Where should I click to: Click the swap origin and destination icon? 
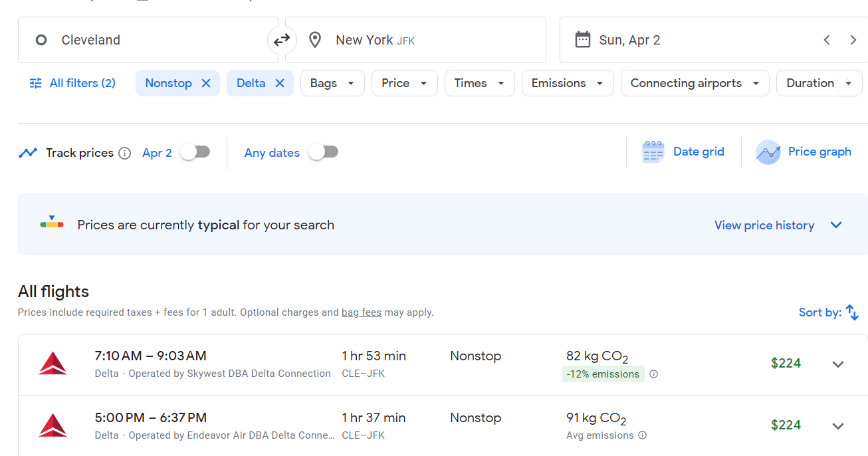click(282, 40)
